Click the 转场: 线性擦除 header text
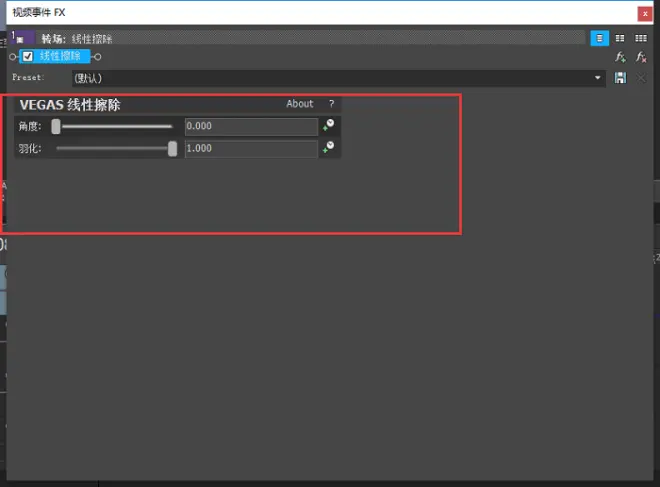660x487 pixels. pyautogui.click(x=77, y=39)
